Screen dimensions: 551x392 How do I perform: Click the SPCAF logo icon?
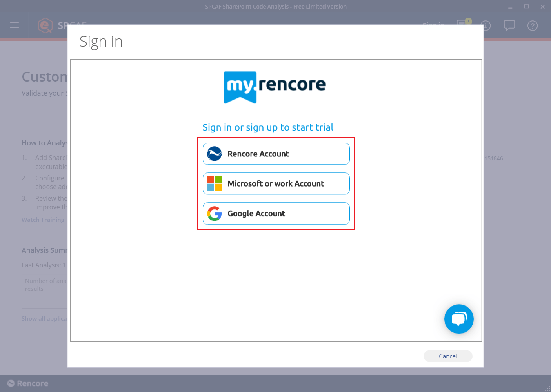45,26
